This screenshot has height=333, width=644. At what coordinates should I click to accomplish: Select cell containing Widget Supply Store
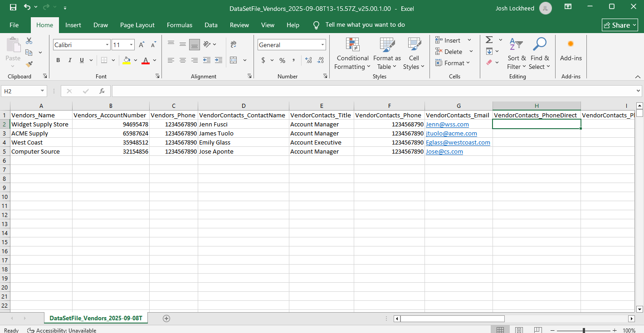pyautogui.click(x=40, y=124)
